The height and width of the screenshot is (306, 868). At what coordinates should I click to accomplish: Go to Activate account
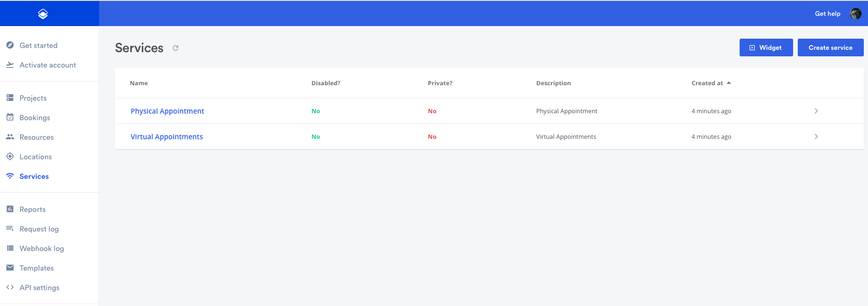[x=47, y=65]
